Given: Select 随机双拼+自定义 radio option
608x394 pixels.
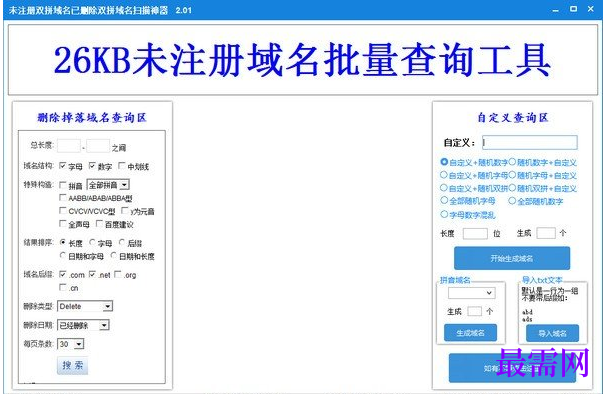Looking at the screenshot, I should [512, 188].
